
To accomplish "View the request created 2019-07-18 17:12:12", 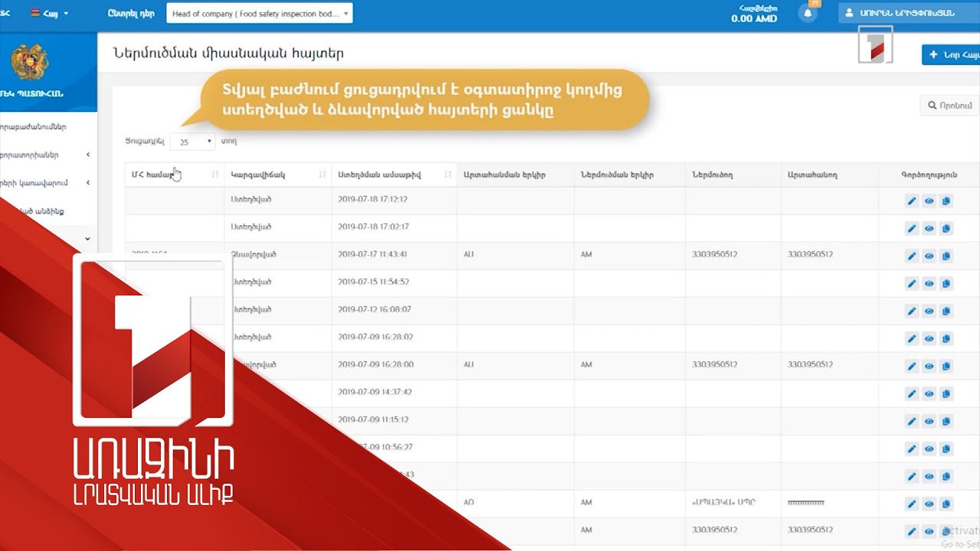I will [x=929, y=201].
